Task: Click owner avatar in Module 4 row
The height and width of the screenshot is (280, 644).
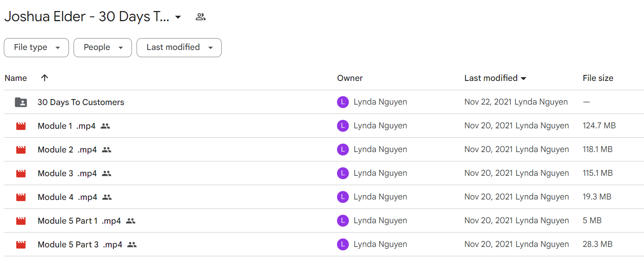Action: [x=343, y=197]
